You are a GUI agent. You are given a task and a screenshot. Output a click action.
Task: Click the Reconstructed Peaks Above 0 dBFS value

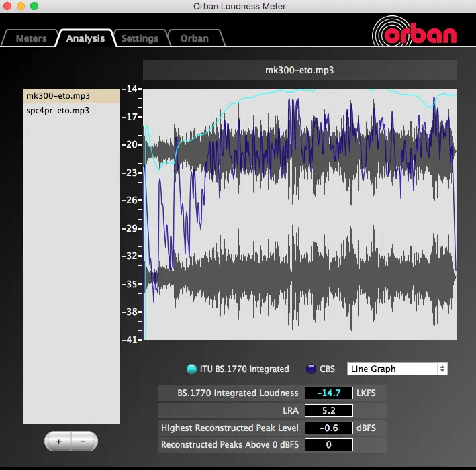pos(328,444)
